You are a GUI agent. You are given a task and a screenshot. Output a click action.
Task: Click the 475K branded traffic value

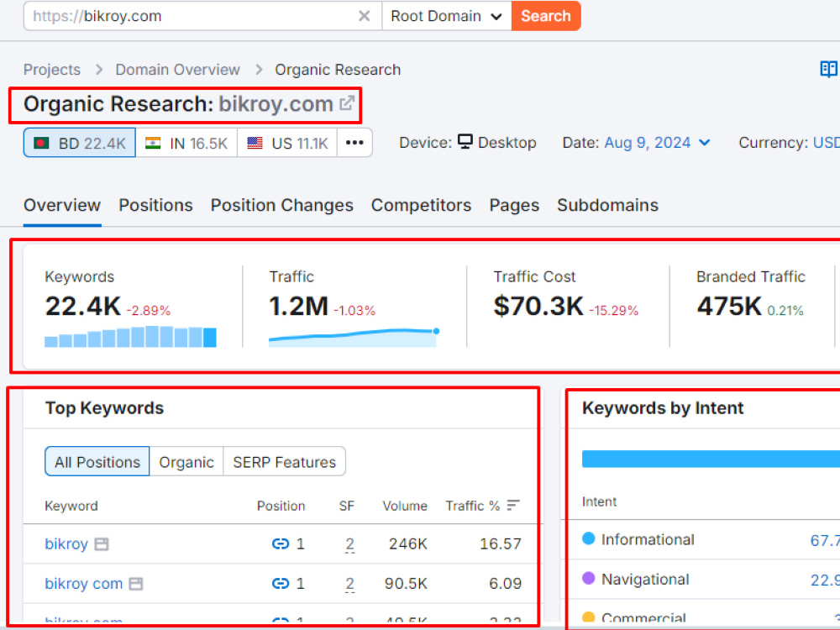[x=728, y=307]
